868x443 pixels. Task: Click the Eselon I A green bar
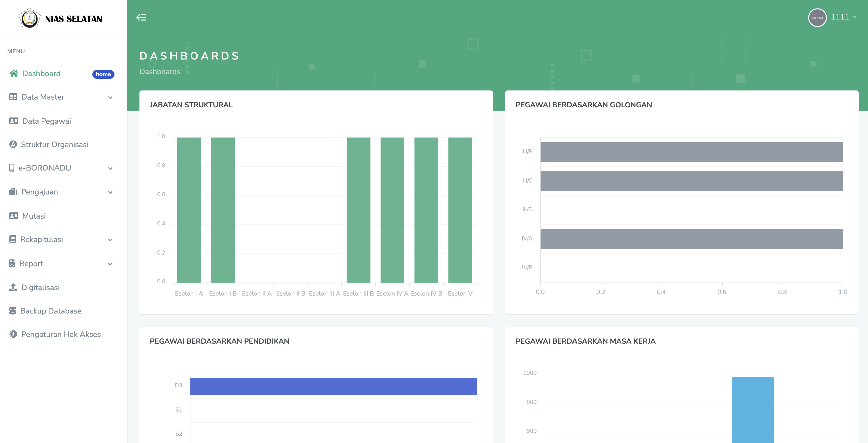click(189, 210)
